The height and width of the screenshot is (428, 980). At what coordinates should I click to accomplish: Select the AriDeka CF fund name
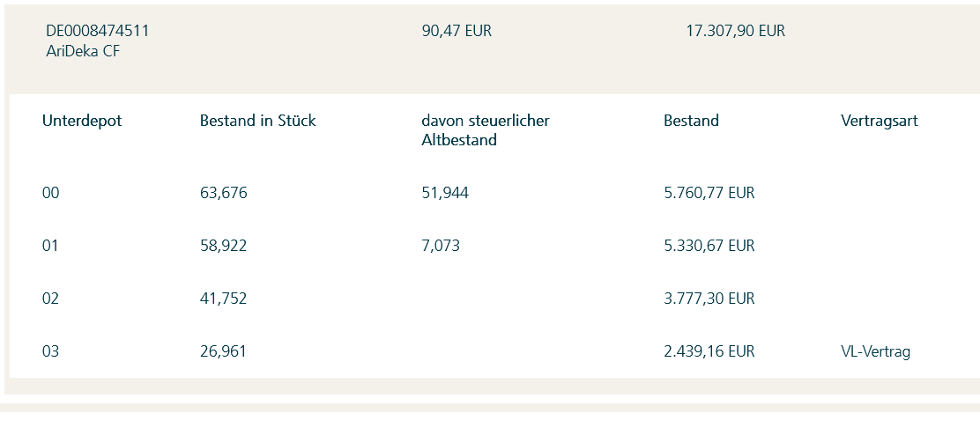point(83,51)
